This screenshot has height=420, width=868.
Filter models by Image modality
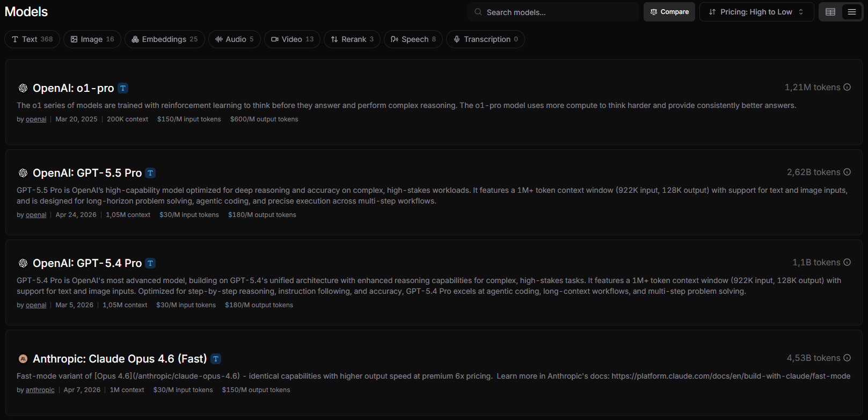(92, 39)
